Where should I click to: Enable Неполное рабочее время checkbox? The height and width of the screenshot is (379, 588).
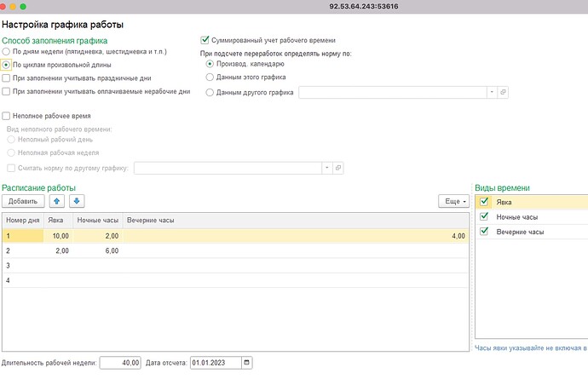pyautogui.click(x=6, y=116)
